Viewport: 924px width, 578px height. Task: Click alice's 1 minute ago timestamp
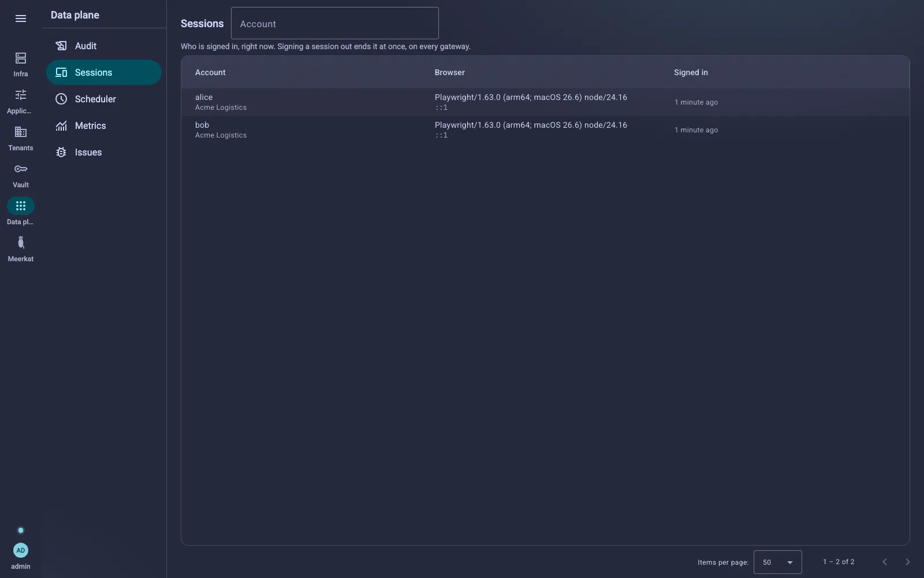[696, 102]
